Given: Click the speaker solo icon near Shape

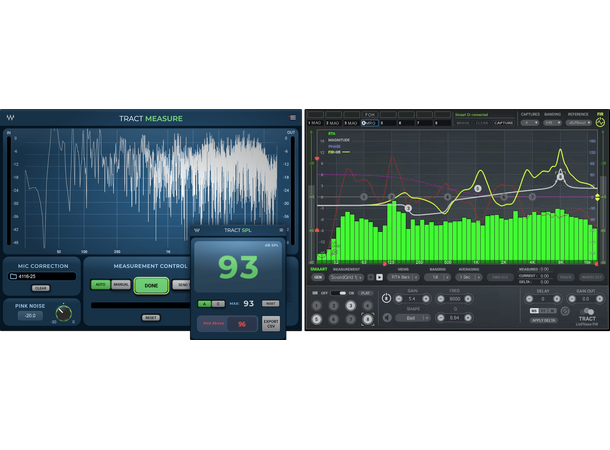Looking at the screenshot, I should (x=387, y=318).
